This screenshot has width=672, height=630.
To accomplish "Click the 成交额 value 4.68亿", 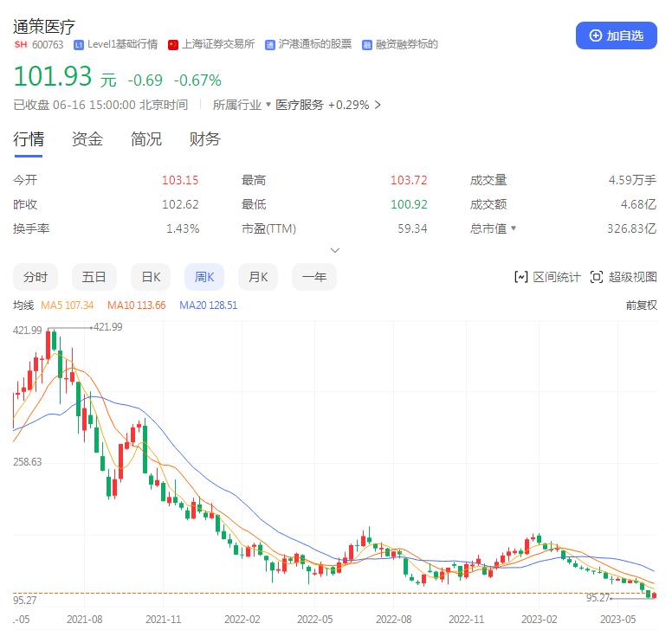I will coord(638,204).
